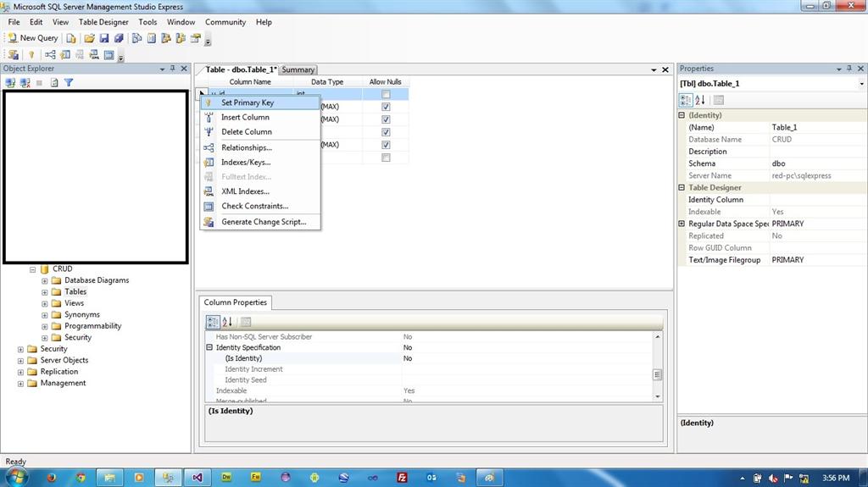Screen dimensions: 868x487
Task: Click the Alphabetical sort icon in the Properties panel
Action: [x=699, y=100]
